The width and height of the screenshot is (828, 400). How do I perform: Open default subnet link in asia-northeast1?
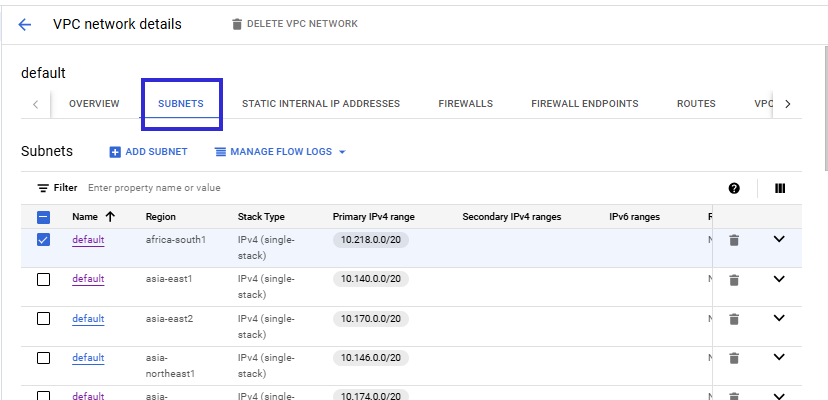88,358
